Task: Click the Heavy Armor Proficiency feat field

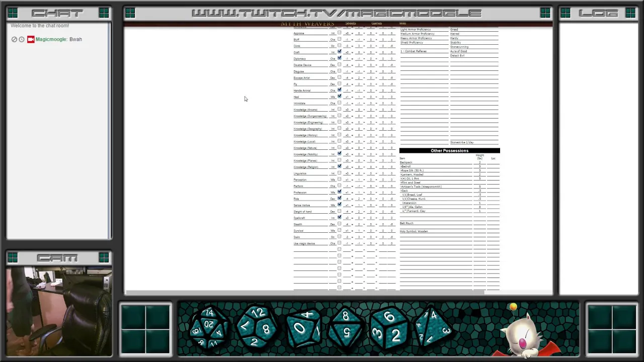Action: (x=424, y=38)
